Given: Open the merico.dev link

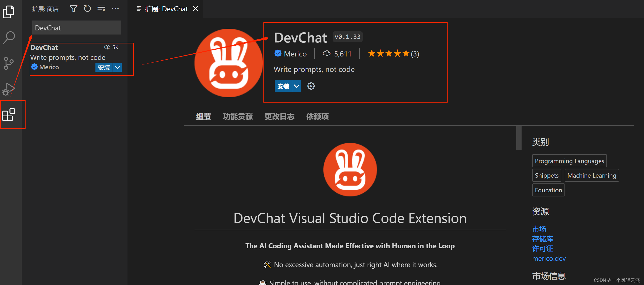Looking at the screenshot, I should 549,258.
